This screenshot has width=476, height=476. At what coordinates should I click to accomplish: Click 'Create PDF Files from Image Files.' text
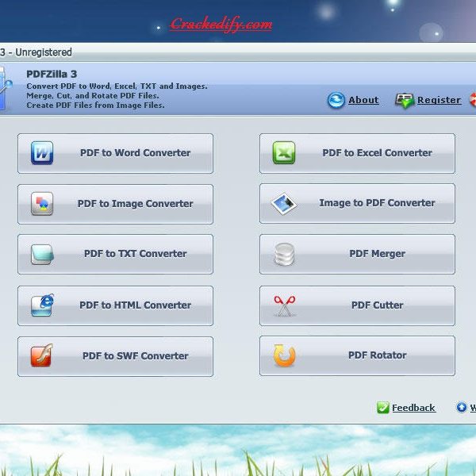click(x=95, y=105)
